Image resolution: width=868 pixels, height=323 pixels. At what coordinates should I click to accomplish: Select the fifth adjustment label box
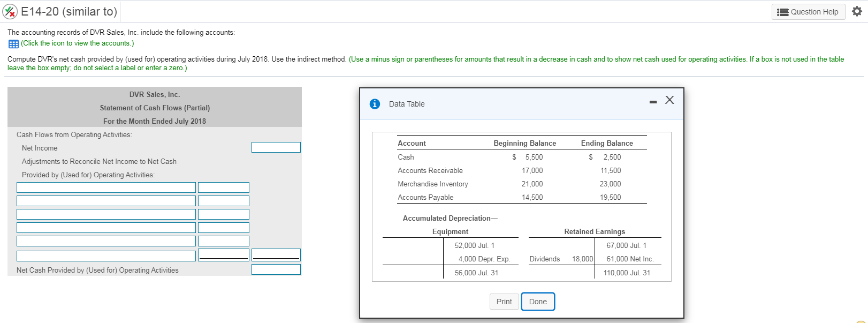(x=106, y=241)
